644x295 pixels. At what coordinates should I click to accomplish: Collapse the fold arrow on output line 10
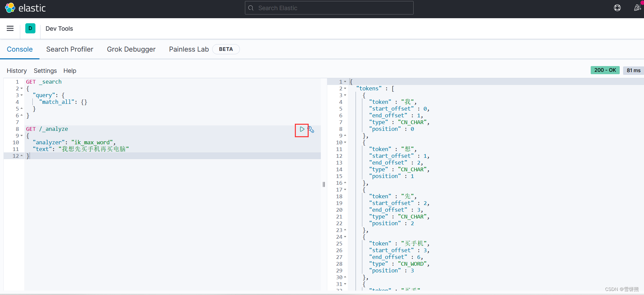[345, 143]
